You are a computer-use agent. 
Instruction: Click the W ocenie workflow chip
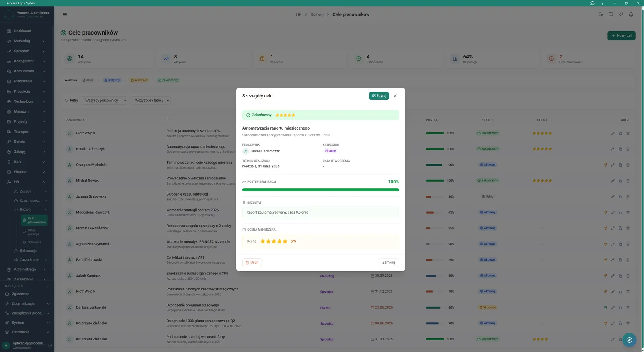[x=139, y=80]
